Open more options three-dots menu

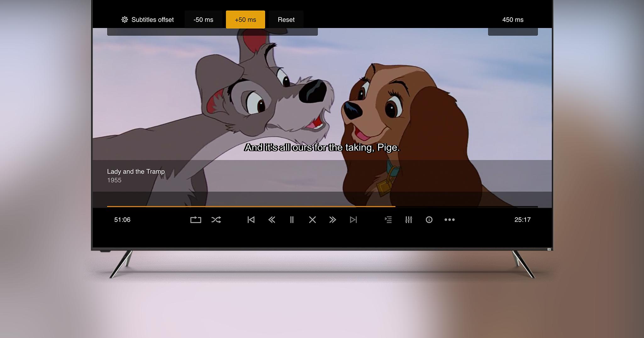coord(450,220)
